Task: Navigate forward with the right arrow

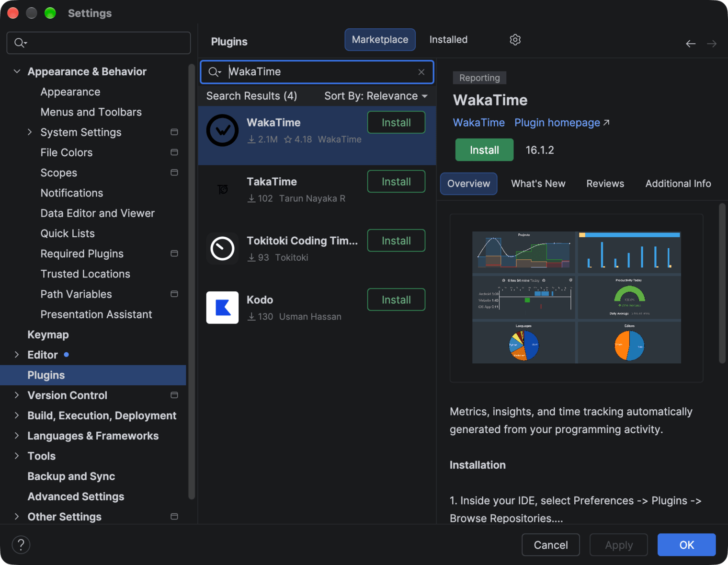Action: pos(712,44)
